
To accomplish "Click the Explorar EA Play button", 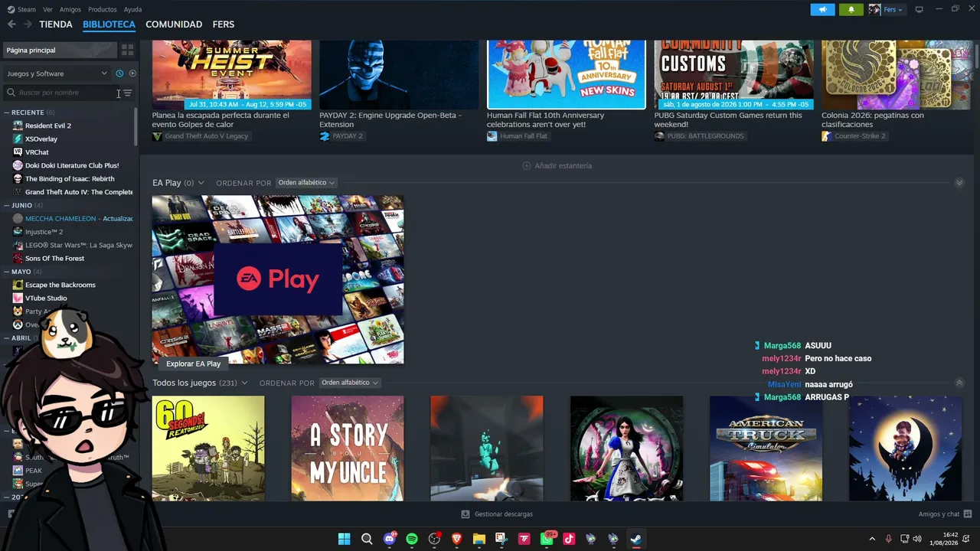I will tap(194, 364).
